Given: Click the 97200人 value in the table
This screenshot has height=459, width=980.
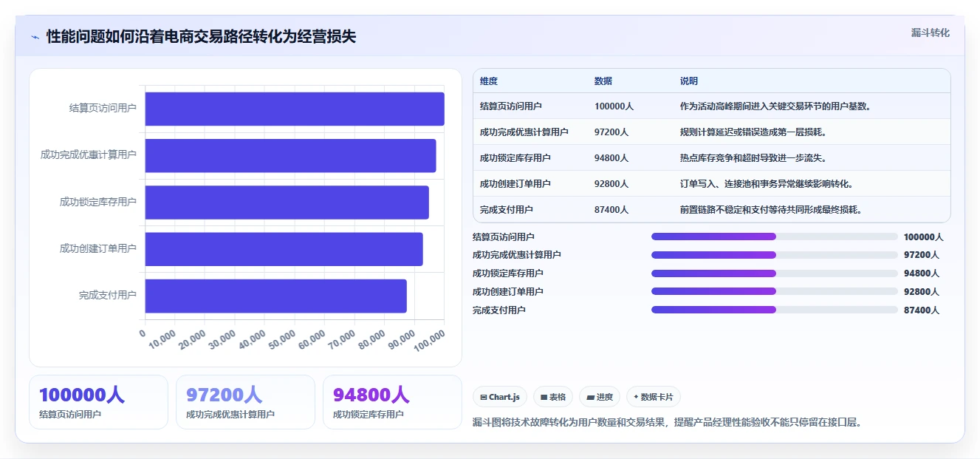Looking at the screenshot, I should [611, 132].
